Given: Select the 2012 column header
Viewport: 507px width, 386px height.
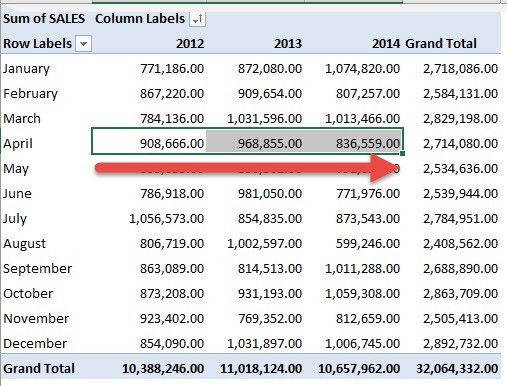Looking at the screenshot, I should tap(190, 44).
